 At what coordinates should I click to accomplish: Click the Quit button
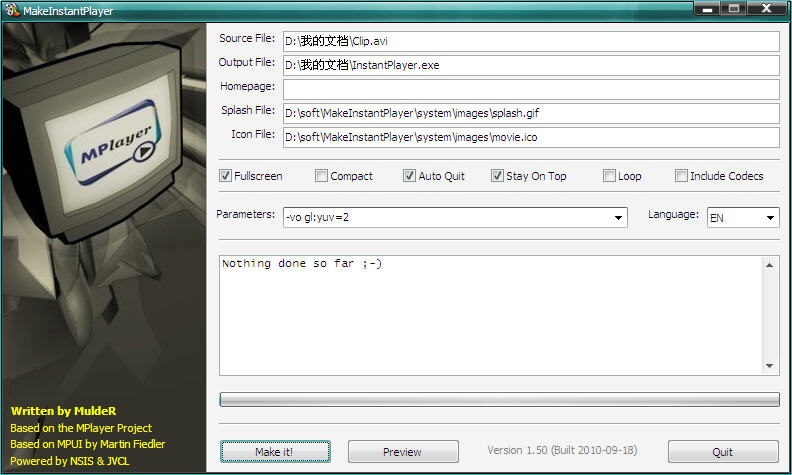(x=723, y=452)
